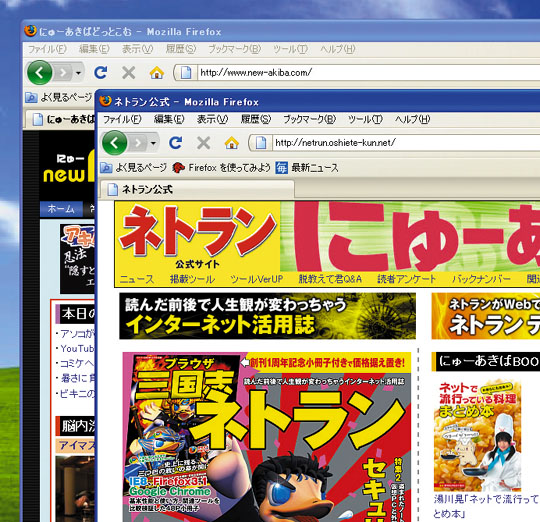Click Firefox icon in にゅーあきば title bar
540x522 pixels.
coord(30,31)
